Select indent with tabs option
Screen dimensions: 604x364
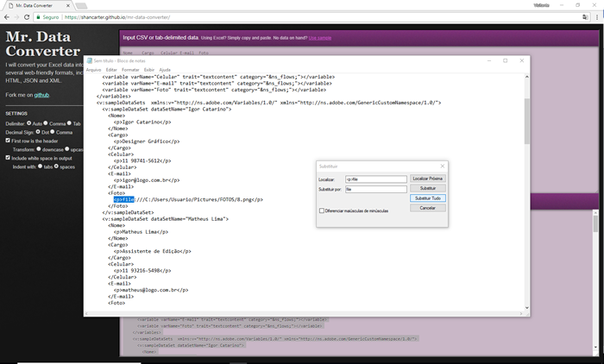tap(40, 166)
